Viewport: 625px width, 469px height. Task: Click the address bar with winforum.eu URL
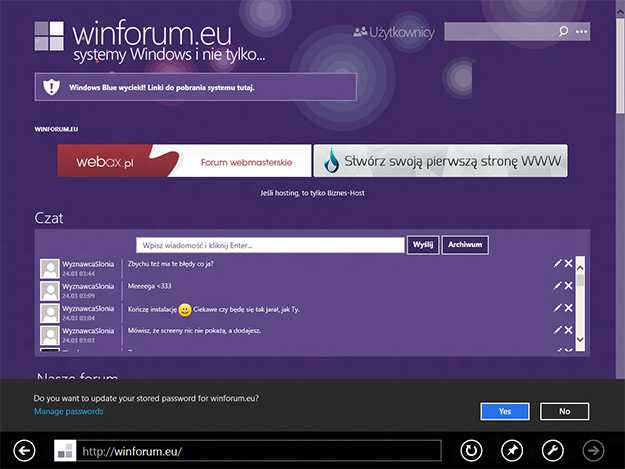tap(258, 451)
